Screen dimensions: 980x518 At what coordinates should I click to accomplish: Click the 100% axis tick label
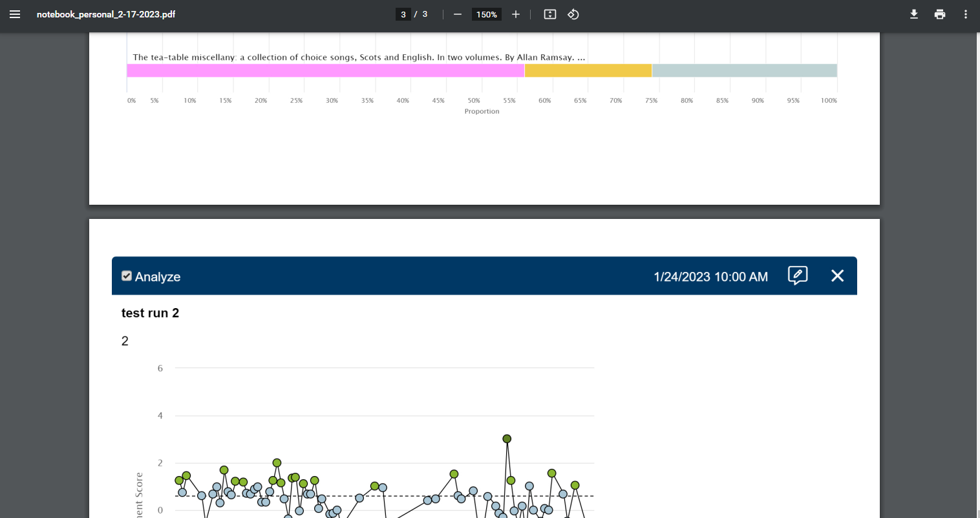pos(829,101)
